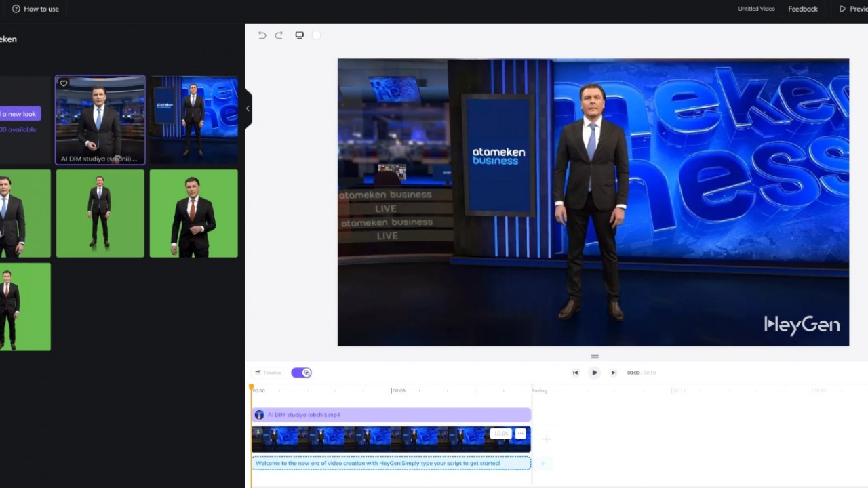This screenshot has height=488, width=868.
Task: Play the video from the timeline
Action: (x=594, y=373)
